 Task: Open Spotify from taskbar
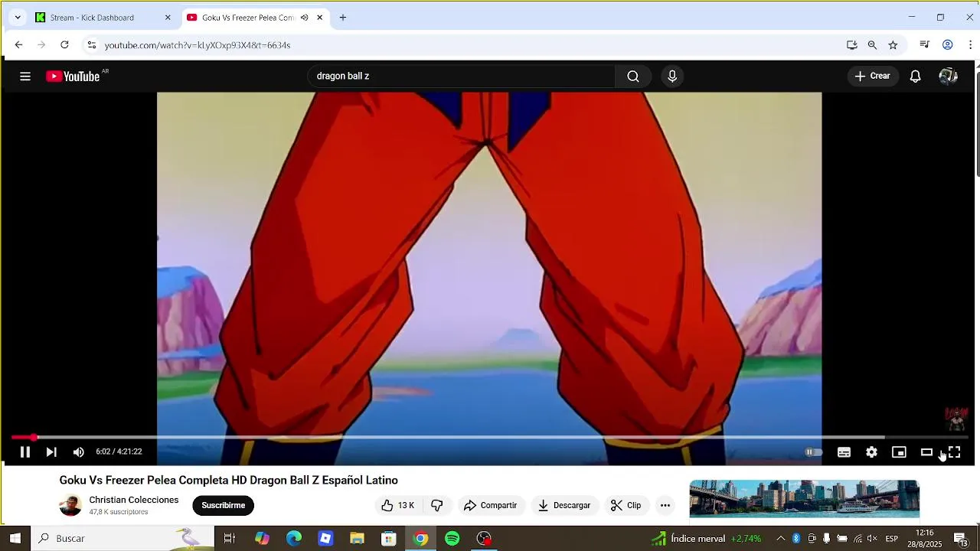[x=452, y=538]
